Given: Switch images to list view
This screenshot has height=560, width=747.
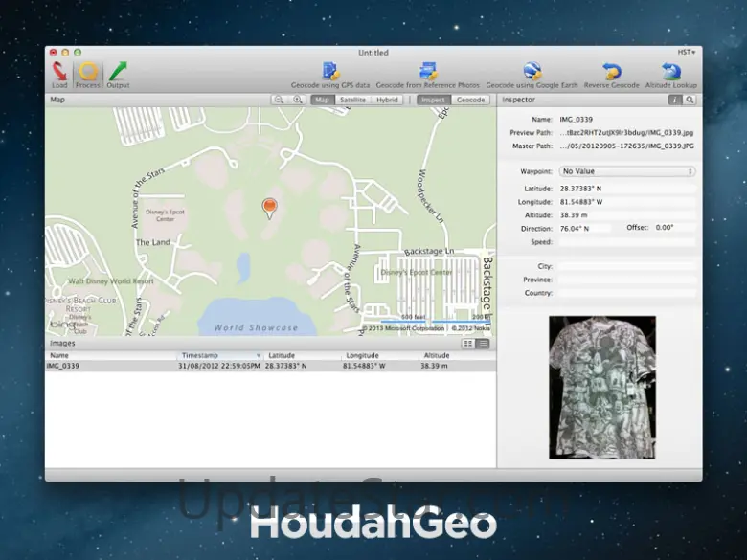Looking at the screenshot, I should [x=483, y=344].
